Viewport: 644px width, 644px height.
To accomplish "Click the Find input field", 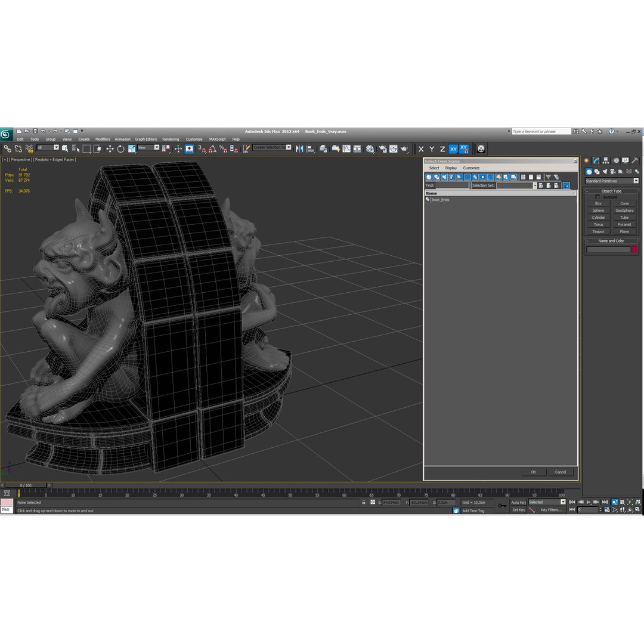I will tap(452, 185).
